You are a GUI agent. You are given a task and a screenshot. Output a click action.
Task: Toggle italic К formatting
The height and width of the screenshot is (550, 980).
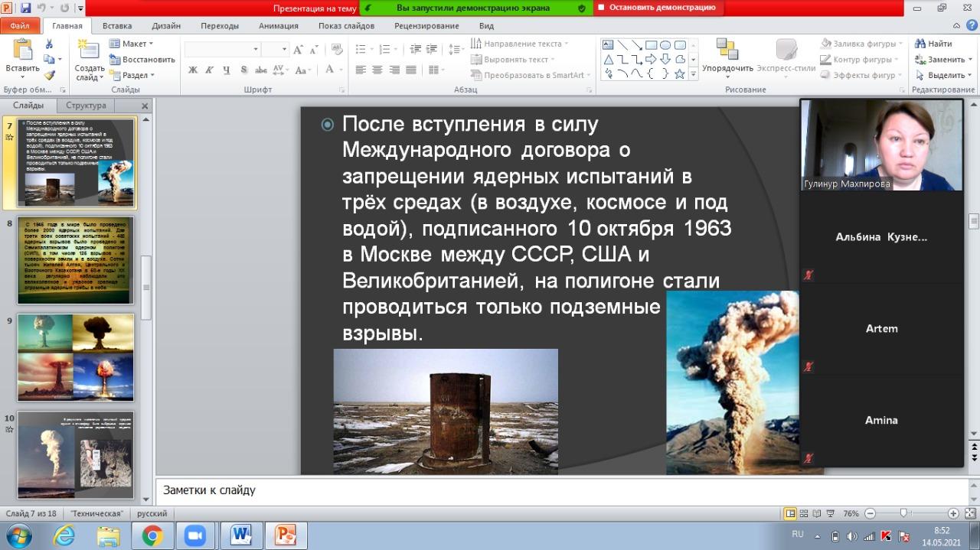point(210,70)
